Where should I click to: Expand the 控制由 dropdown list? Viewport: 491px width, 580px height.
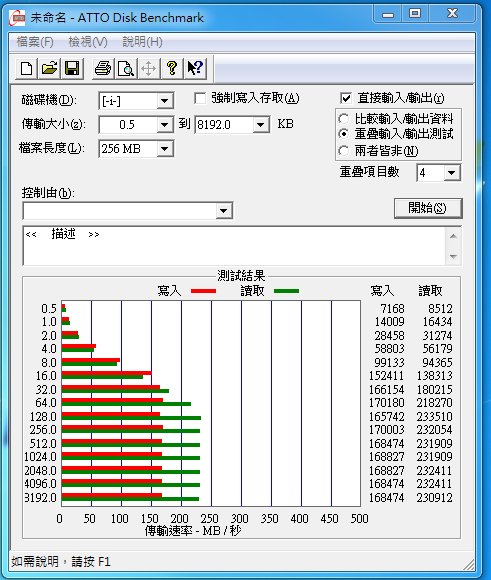(223, 211)
